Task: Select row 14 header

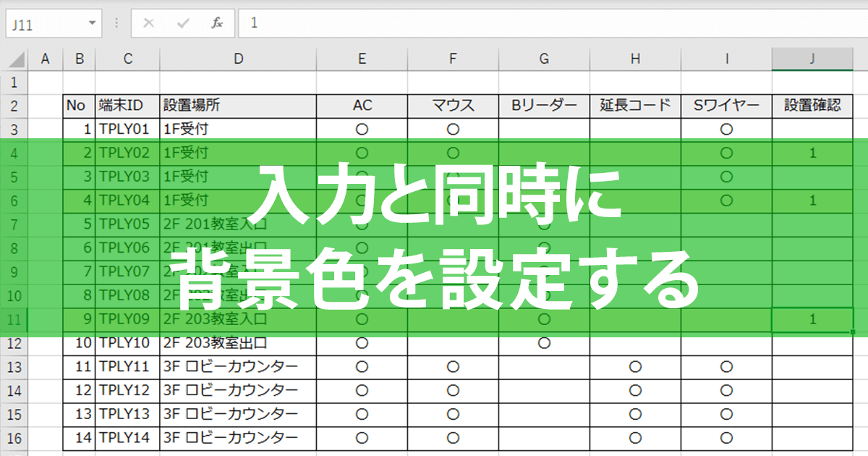Action: pyautogui.click(x=14, y=390)
